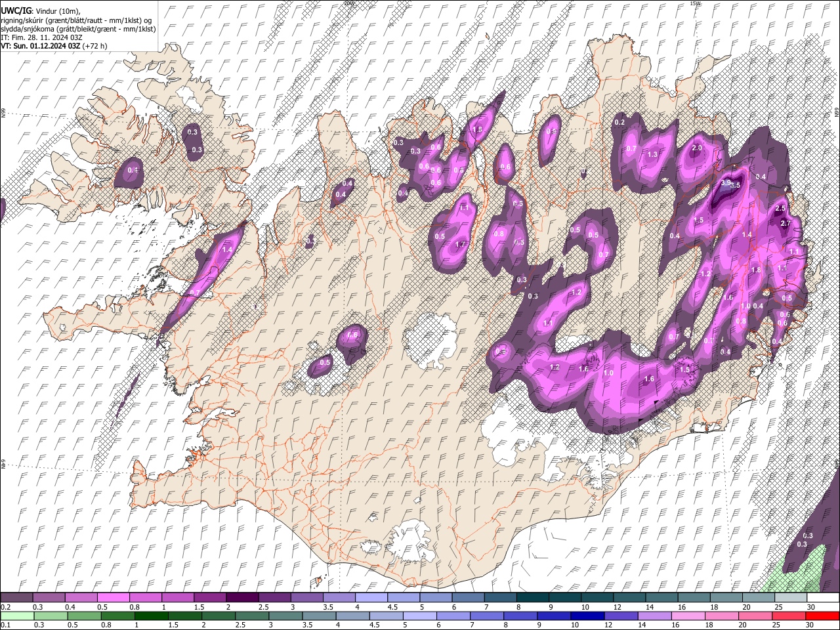The height and width of the screenshot is (630, 840).
Task: Click the 2.7 snowfall value on the map
Action: pyautogui.click(x=786, y=224)
